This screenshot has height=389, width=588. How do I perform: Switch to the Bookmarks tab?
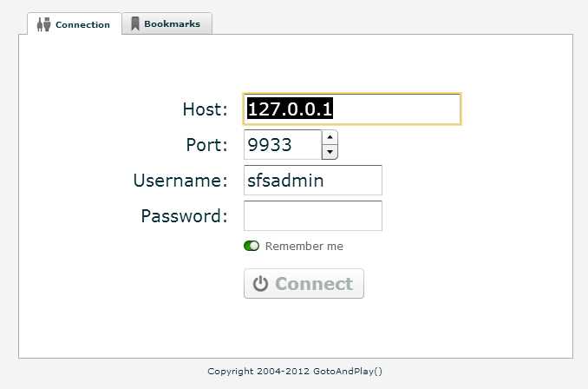167,23
